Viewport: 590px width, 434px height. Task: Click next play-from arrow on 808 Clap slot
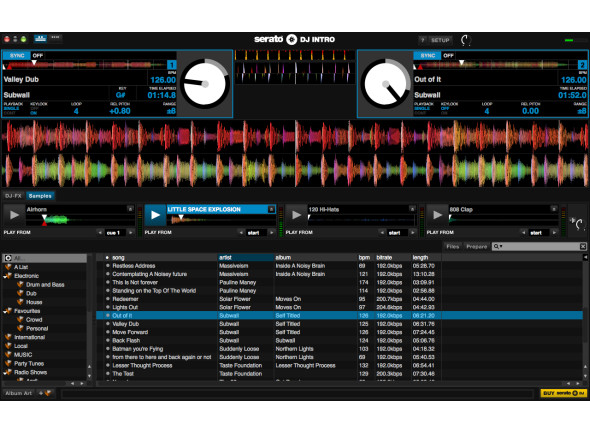click(554, 233)
